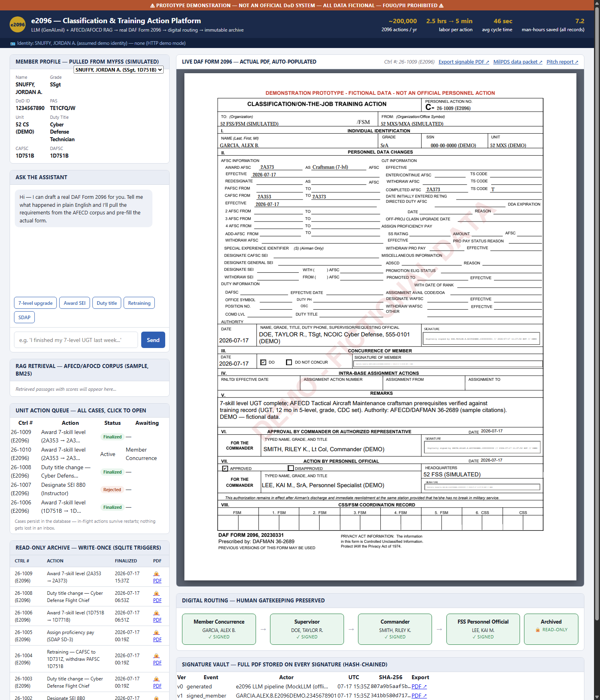The image size is (600, 700).
Task: Pick the 'Duty title' quick prompt
Action: point(107,303)
